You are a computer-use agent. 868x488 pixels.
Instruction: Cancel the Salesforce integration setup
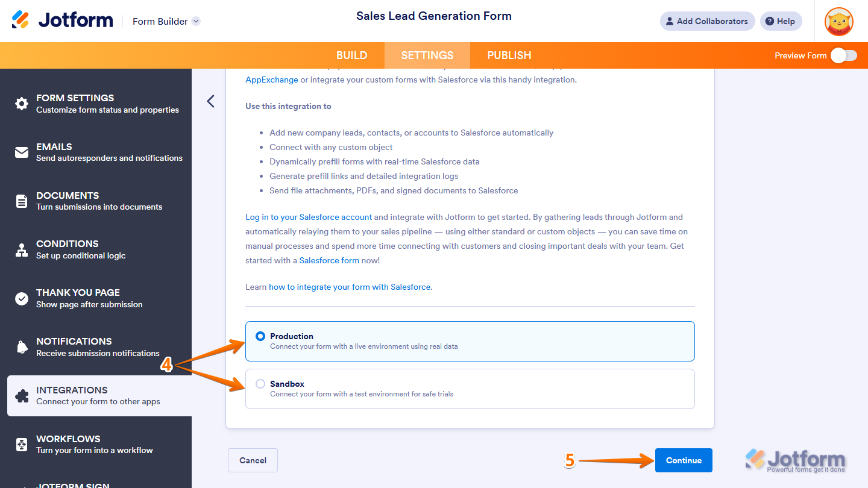[x=252, y=460]
